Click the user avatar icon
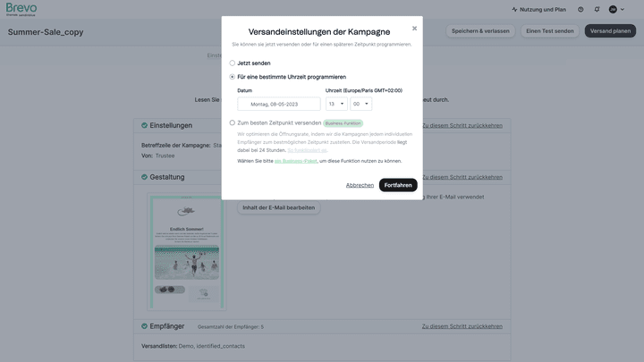The width and height of the screenshot is (644, 362). 613,10
